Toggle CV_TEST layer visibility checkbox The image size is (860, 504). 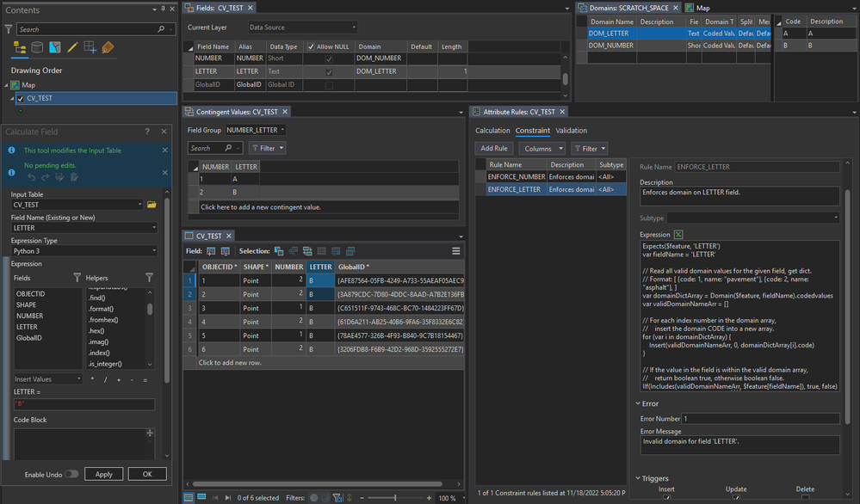[x=20, y=98]
